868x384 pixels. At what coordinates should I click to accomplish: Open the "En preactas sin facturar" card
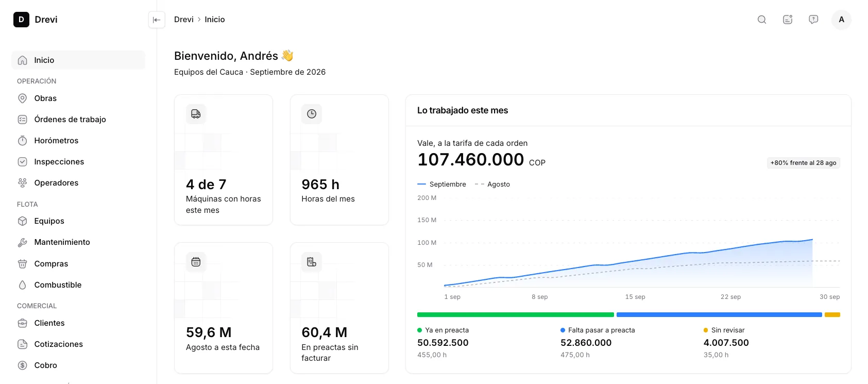coord(339,308)
